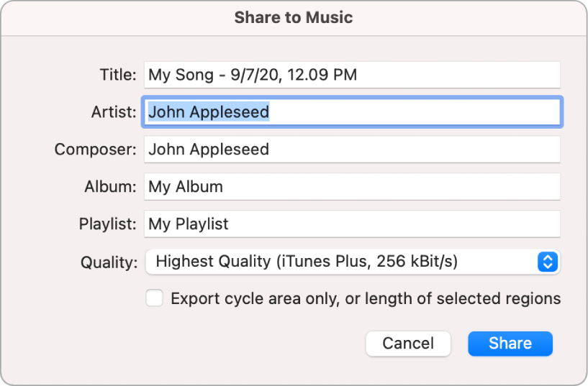
Task: Click the Export cycle area only label text
Action: (x=366, y=298)
